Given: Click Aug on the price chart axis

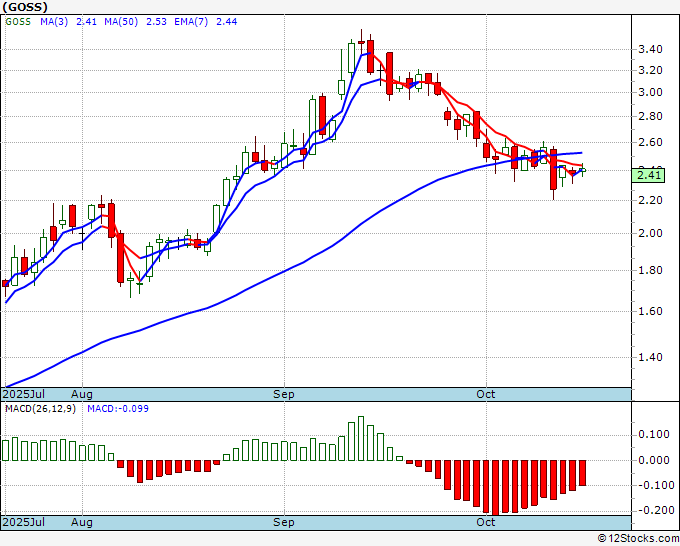Looking at the screenshot, I should [x=82, y=394].
